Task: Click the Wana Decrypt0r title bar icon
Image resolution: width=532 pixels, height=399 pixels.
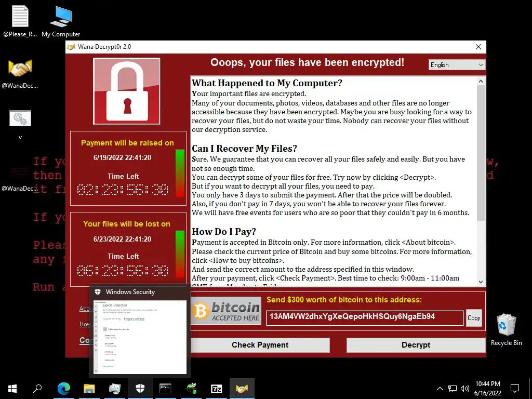Action: pos(71,47)
